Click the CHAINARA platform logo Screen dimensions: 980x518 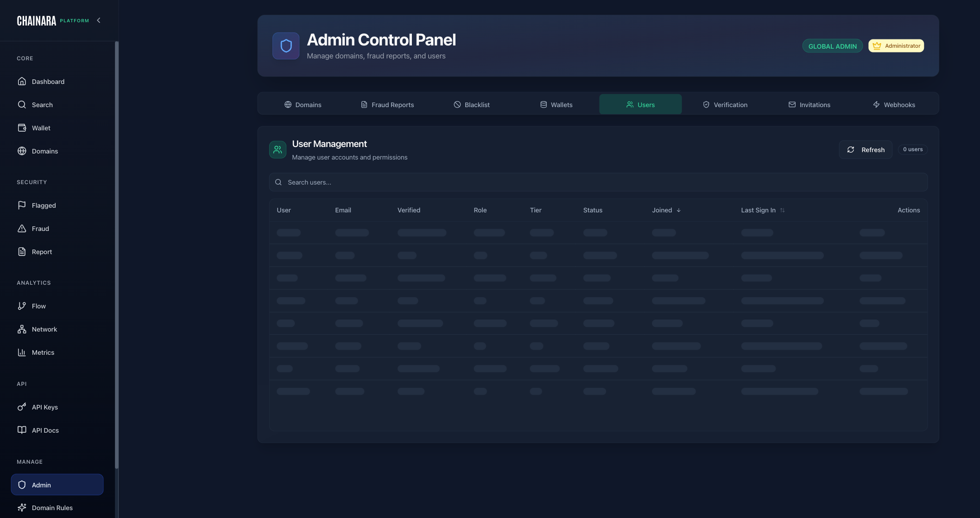(53, 20)
